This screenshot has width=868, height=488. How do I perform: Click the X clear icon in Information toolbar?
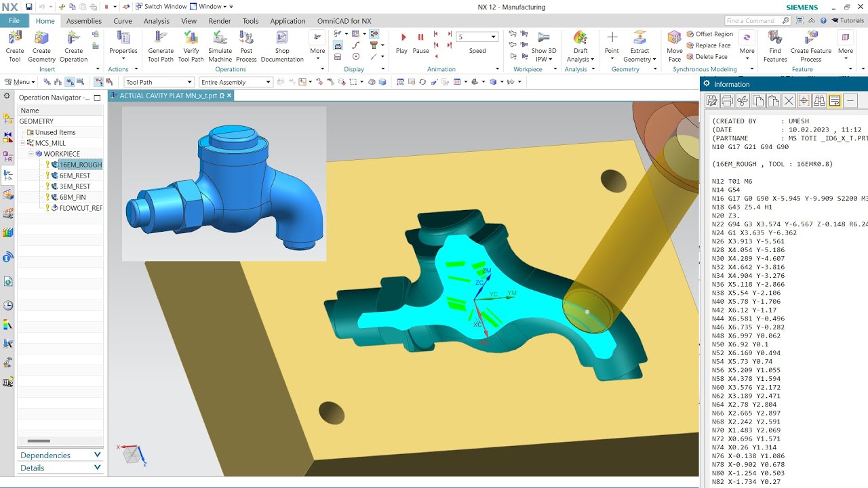pyautogui.click(x=788, y=101)
